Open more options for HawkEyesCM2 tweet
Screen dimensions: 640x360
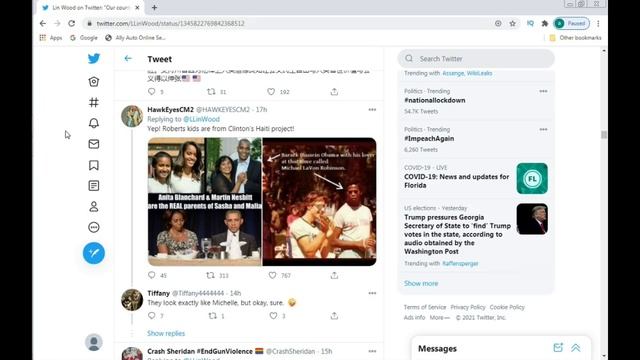(372, 110)
